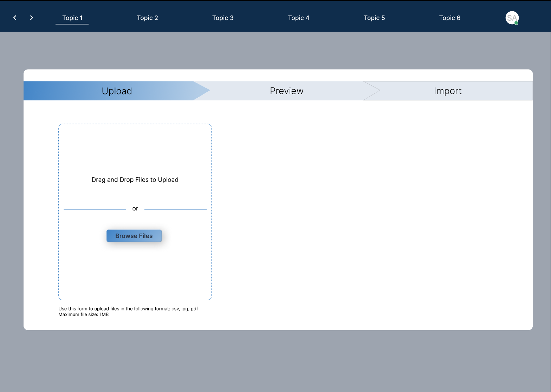Click the Drag and Drop Files text
Viewport: 551px width, 392px height.
pyautogui.click(x=135, y=180)
